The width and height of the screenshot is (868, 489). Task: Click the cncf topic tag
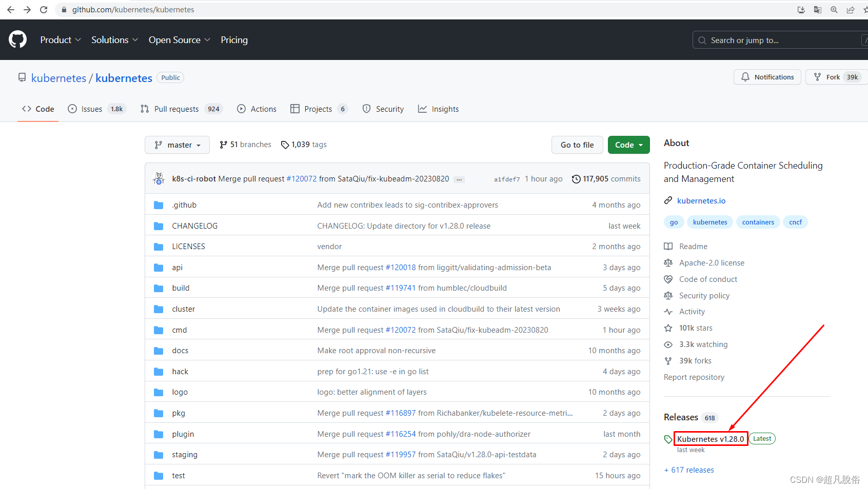(x=795, y=222)
